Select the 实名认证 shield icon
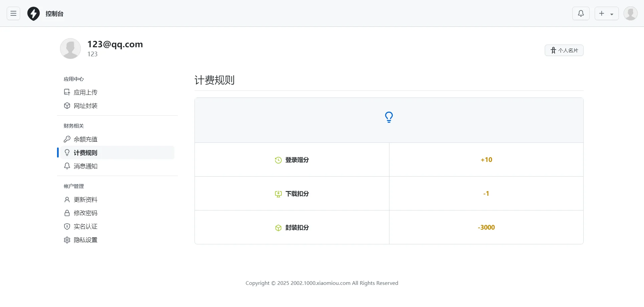The width and height of the screenshot is (644, 307). coord(67,226)
